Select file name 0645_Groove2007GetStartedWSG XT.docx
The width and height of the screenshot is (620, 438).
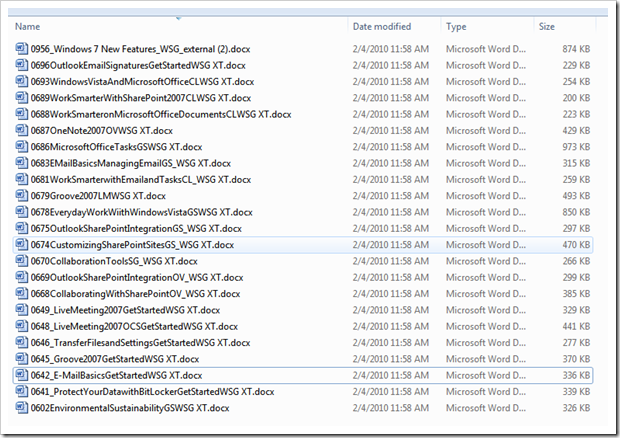click(x=115, y=359)
